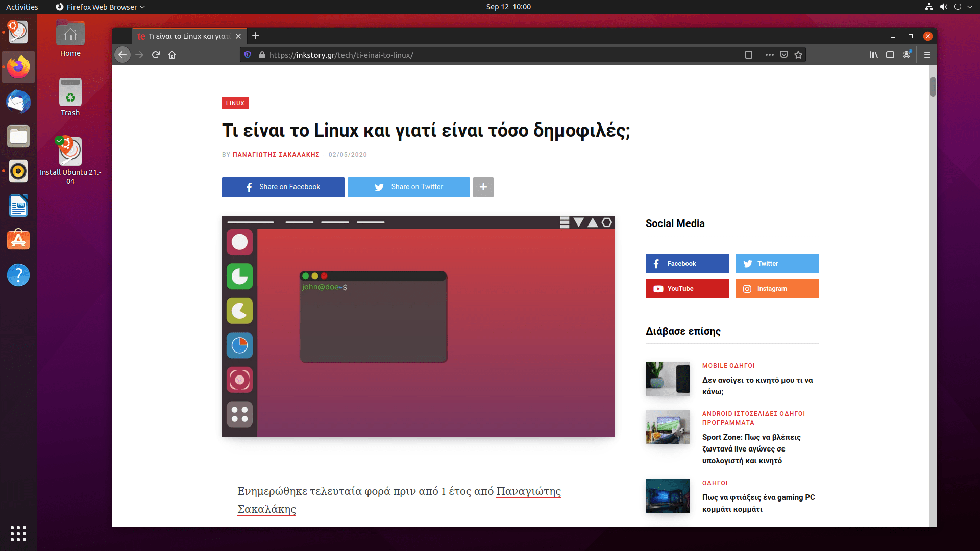Open the Firefox account icon

coord(906,55)
